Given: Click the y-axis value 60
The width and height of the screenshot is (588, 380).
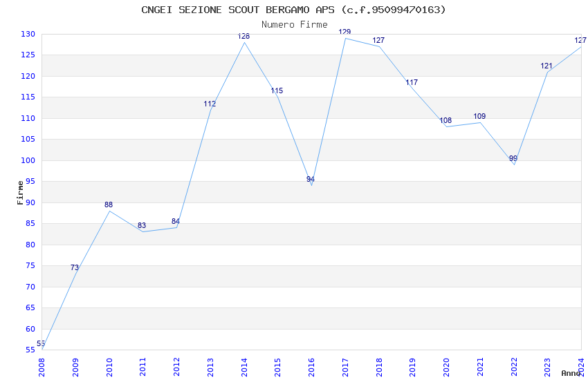Looking at the screenshot, I should (x=30, y=329).
